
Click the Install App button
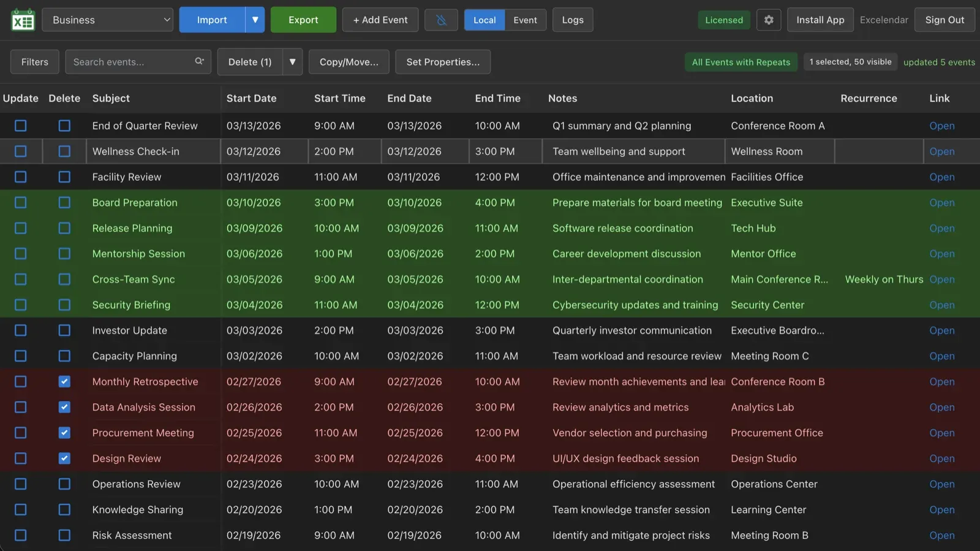pos(820,20)
